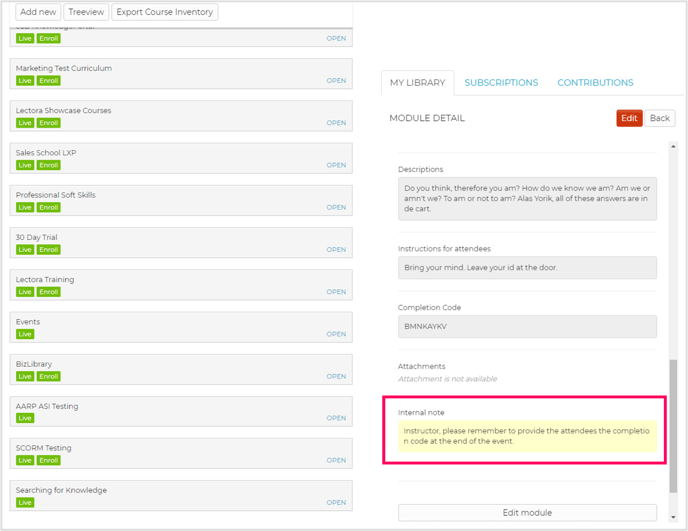Screen dimensions: 688x531
Task: Open the Treeview display
Action: (86, 12)
